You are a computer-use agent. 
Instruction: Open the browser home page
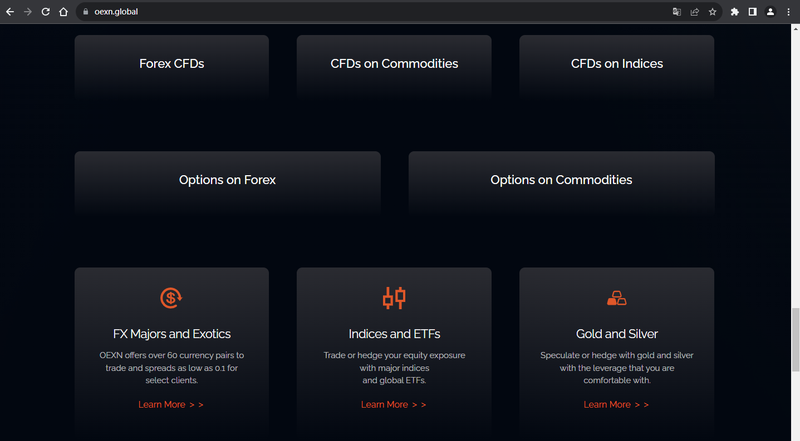click(x=63, y=12)
